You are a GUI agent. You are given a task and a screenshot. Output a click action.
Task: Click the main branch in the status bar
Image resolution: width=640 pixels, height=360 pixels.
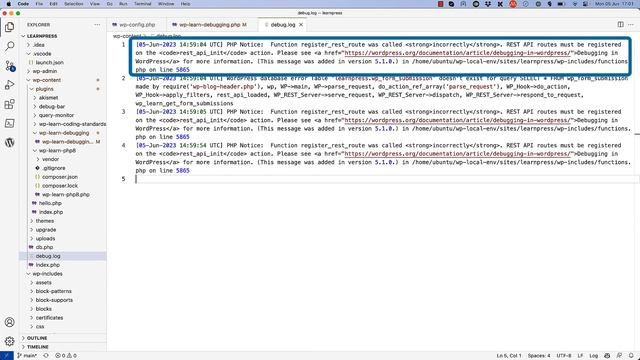click(27, 356)
